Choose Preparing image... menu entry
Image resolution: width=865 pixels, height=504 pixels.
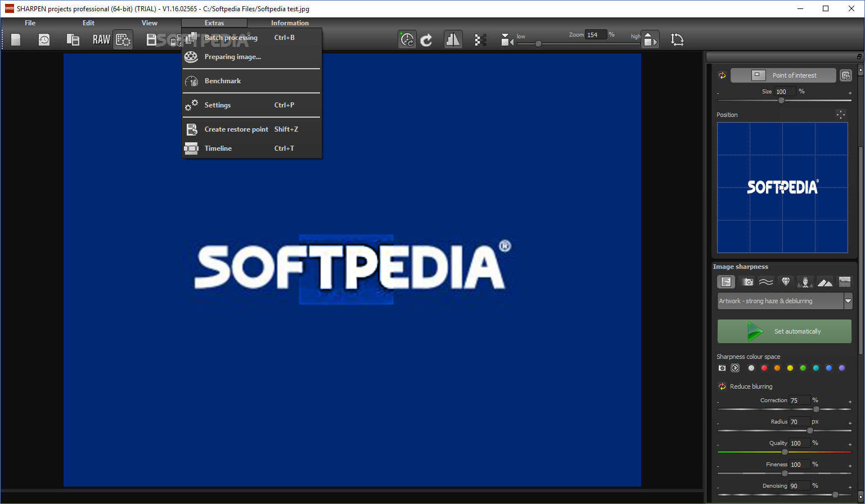[x=251, y=57]
